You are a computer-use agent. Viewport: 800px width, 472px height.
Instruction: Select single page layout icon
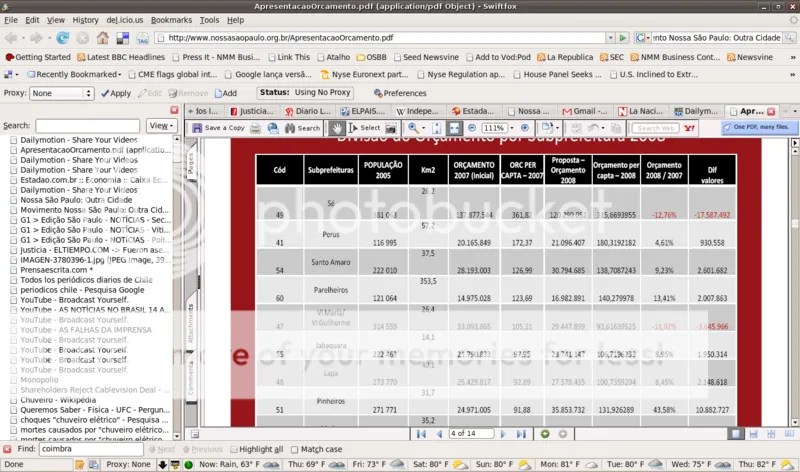pos(735,434)
